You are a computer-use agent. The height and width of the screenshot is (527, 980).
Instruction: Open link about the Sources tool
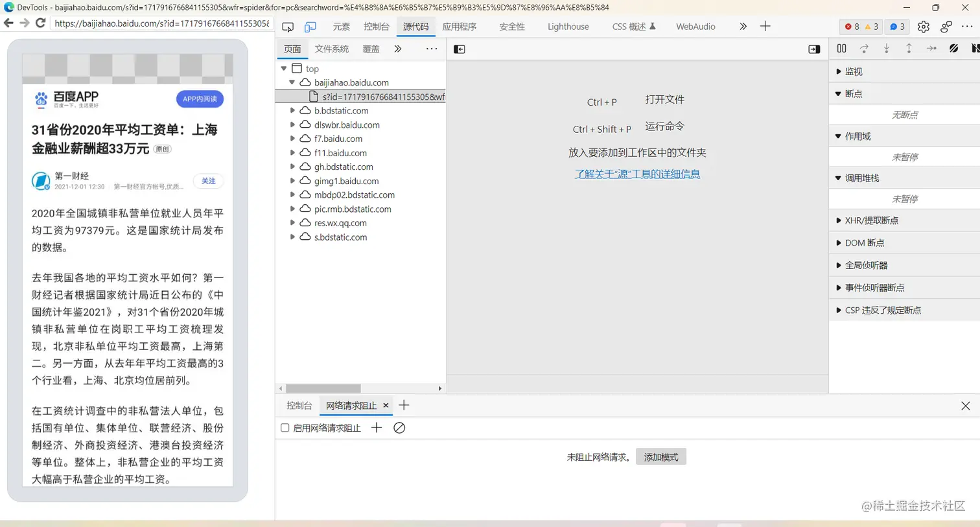[x=637, y=174]
